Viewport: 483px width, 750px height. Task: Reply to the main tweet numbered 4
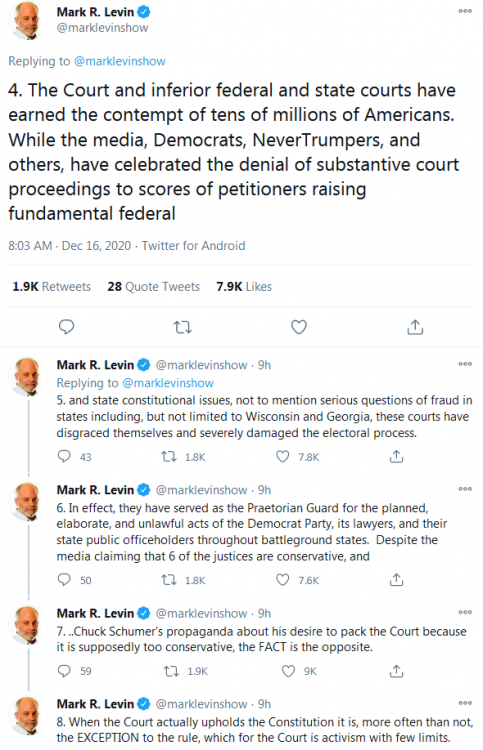66,327
